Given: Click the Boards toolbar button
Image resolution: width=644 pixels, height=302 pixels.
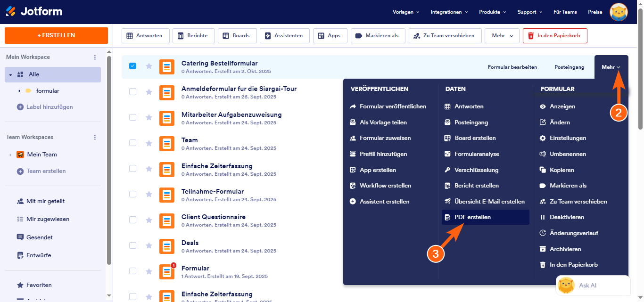Looking at the screenshot, I should [x=237, y=36].
